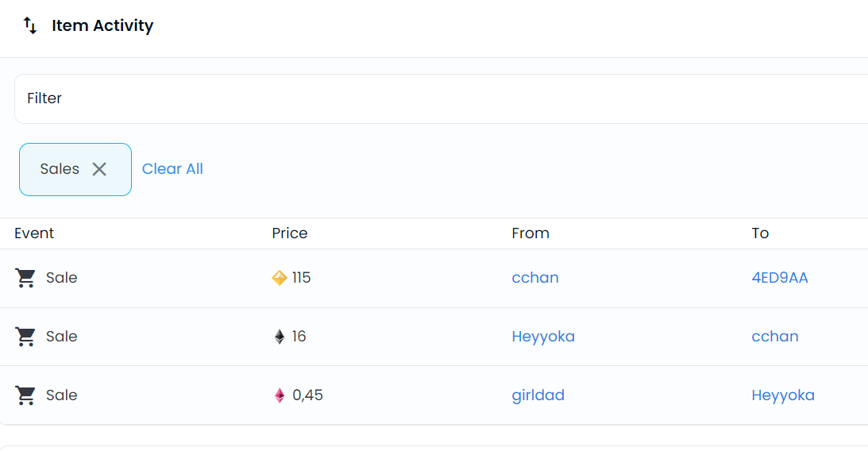Open seller girldad's profile
868x451 pixels.
538,395
